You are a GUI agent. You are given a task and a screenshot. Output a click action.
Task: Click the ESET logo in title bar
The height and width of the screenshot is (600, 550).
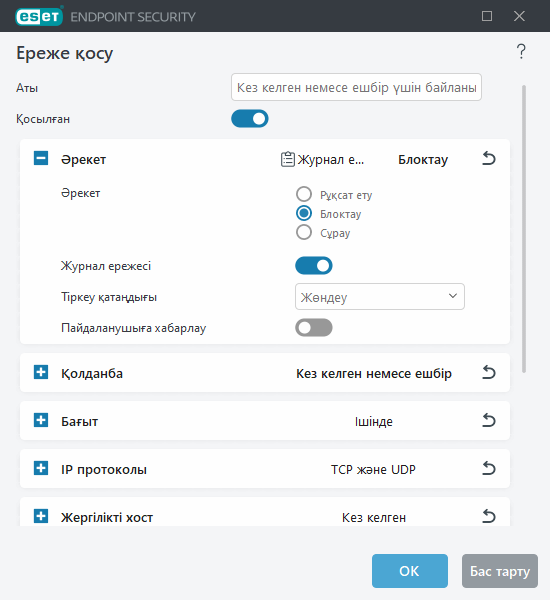pyautogui.click(x=39, y=16)
